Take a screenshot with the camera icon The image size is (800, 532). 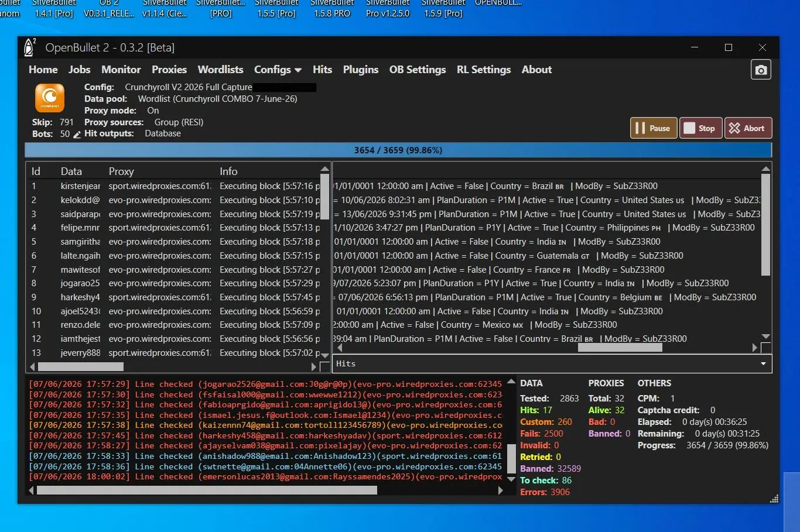[761, 70]
